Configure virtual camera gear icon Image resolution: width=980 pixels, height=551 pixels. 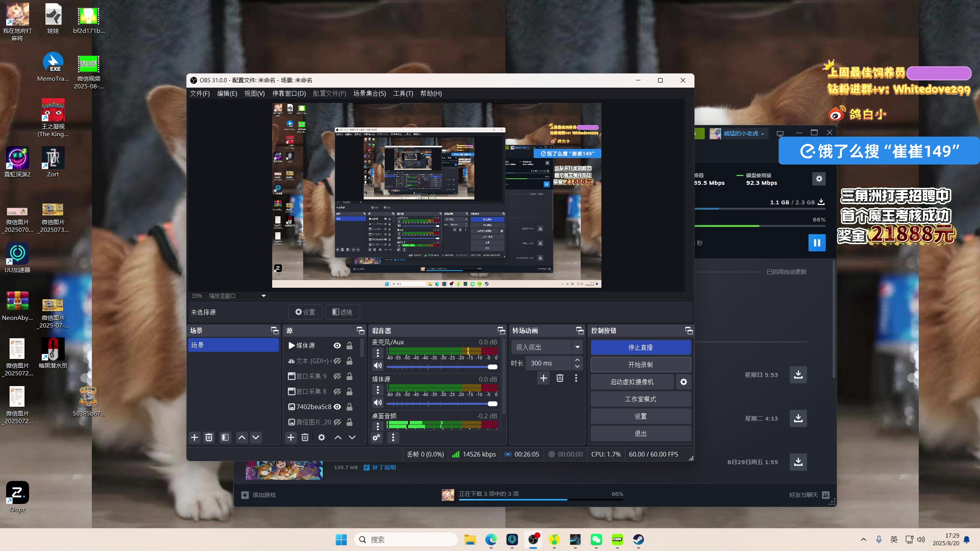click(x=684, y=382)
